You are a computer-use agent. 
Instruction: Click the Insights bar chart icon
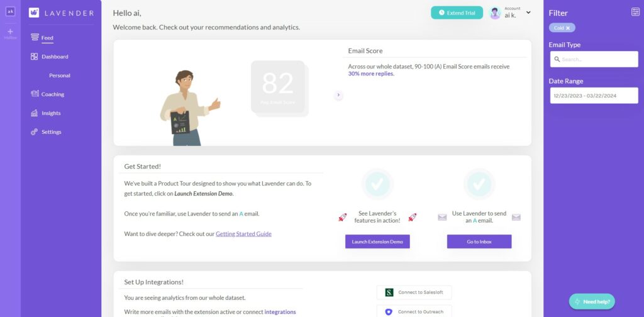point(35,113)
